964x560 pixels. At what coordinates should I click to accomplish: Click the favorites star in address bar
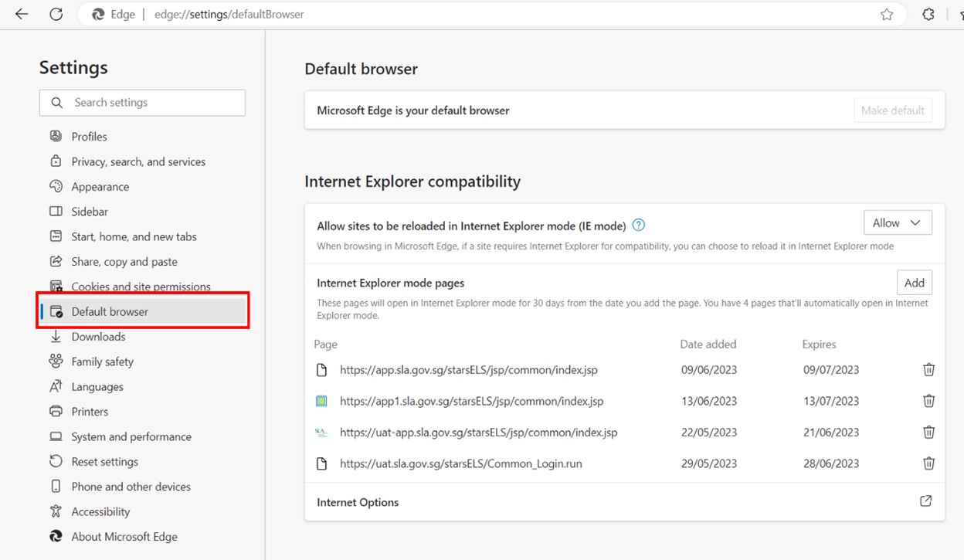pos(887,14)
